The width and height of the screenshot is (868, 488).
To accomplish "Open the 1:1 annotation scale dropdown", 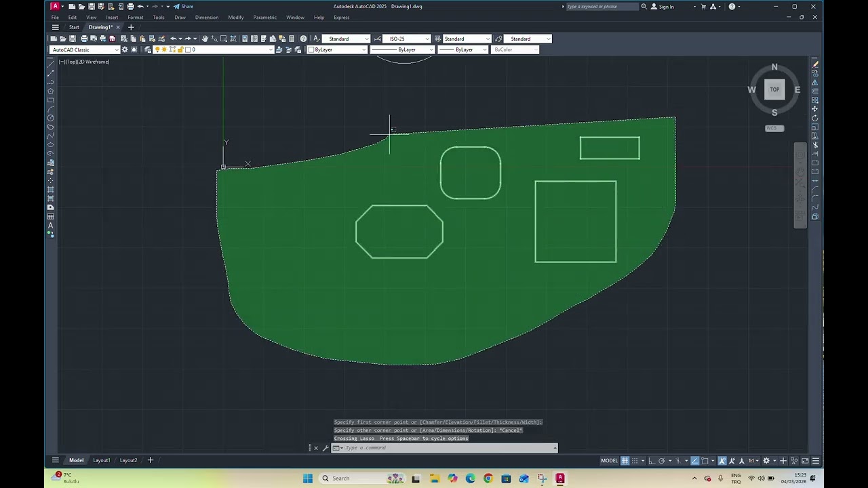I will pos(754,461).
